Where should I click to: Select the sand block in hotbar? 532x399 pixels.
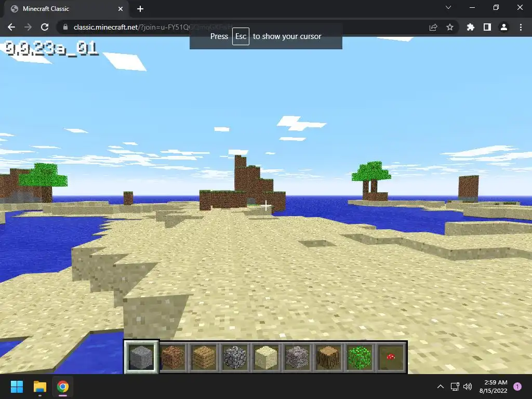tap(266, 357)
